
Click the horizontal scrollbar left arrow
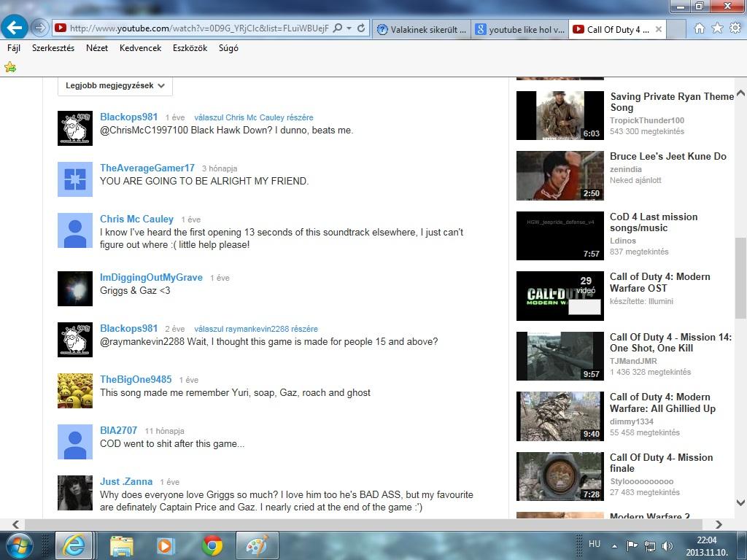tap(16, 524)
